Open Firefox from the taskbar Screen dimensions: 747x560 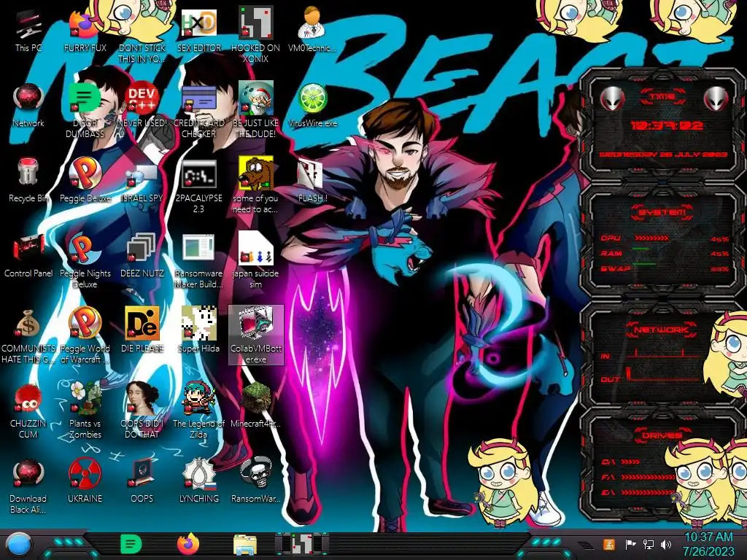pos(188,544)
